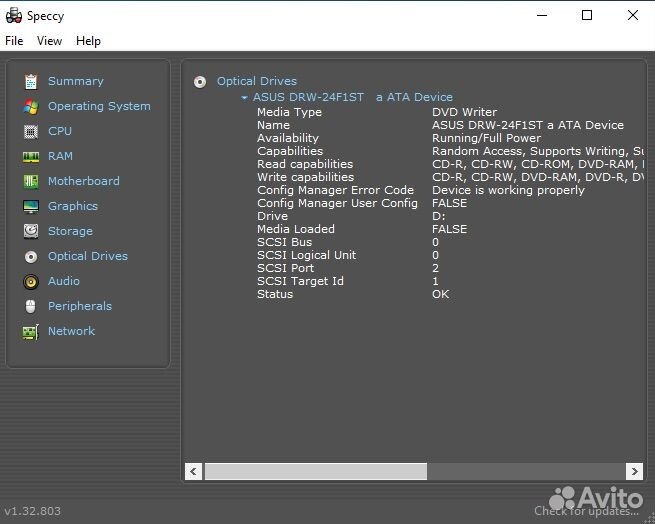This screenshot has width=655, height=524.
Task: Click the horizontal scrollbar right arrow
Action: [x=634, y=471]
